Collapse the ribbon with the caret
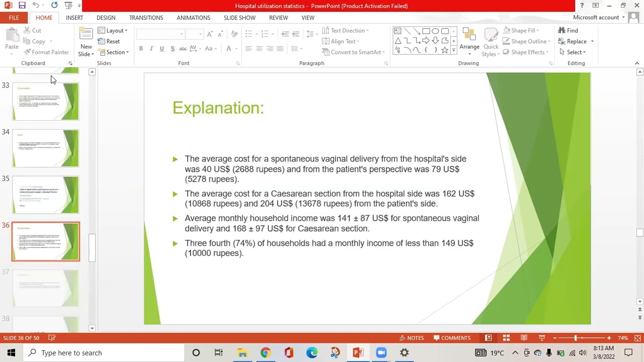The height and width of the screenshot is (362, 644). [637, 63]
